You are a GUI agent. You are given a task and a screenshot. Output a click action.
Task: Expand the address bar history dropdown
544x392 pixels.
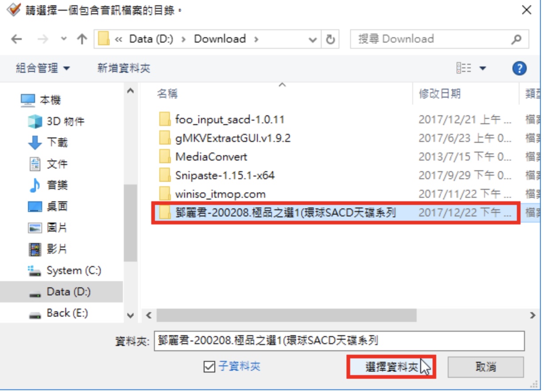tap(313, 39)
